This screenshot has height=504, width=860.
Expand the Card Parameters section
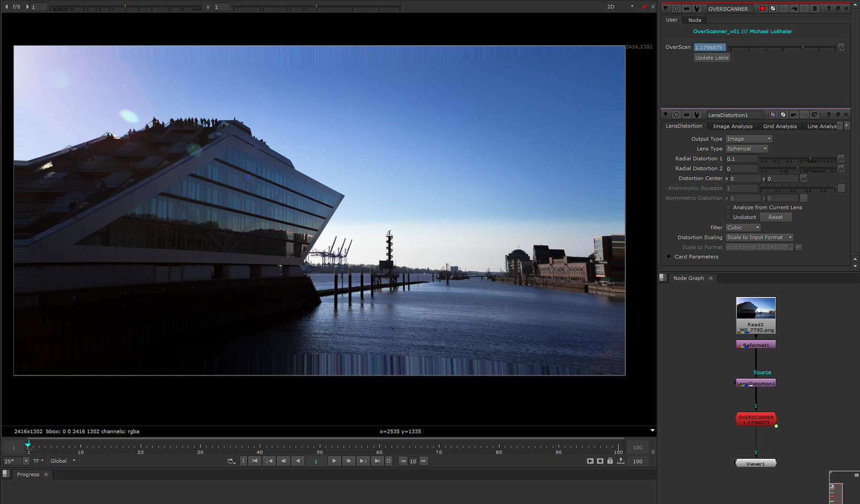(669, 257)
